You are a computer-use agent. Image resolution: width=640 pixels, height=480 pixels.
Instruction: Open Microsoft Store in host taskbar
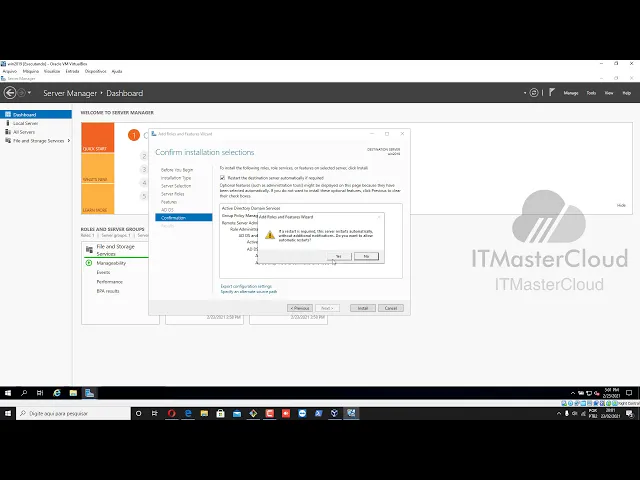[x=220, y=413]
